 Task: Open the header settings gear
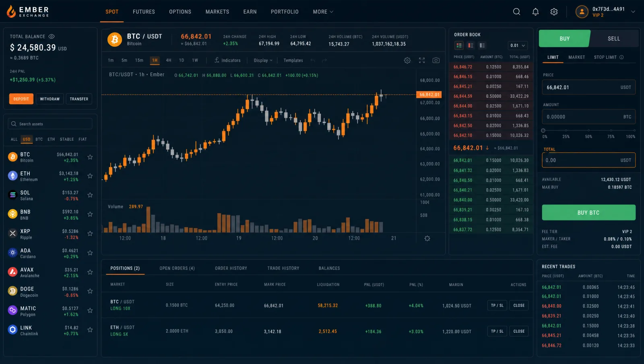(554, 12)
